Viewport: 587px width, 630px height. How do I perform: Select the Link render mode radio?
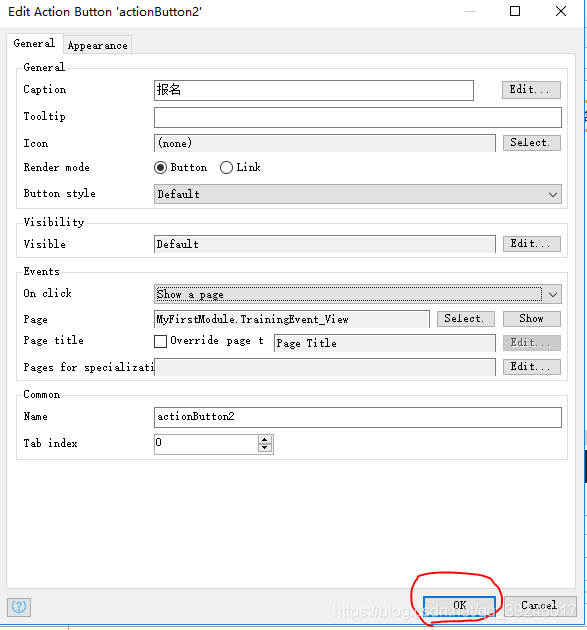pos(226,168)
